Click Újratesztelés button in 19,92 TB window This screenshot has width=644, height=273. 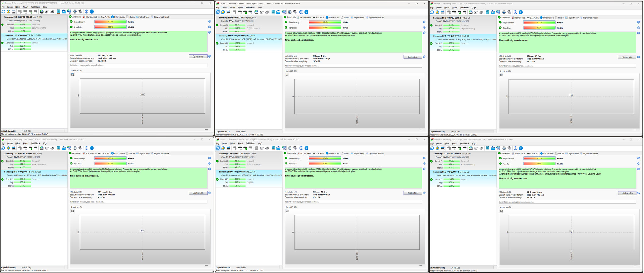(x=627, y=57)
